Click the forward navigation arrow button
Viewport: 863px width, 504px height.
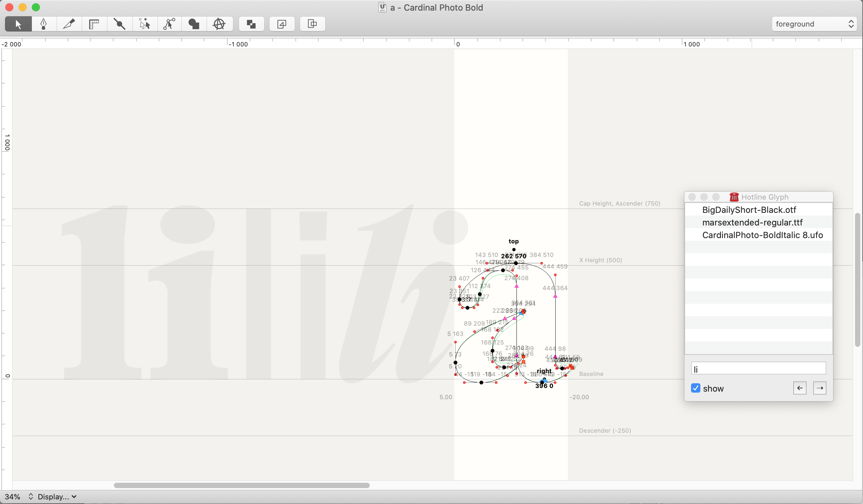pyautogui.click(x=820, y=387)
